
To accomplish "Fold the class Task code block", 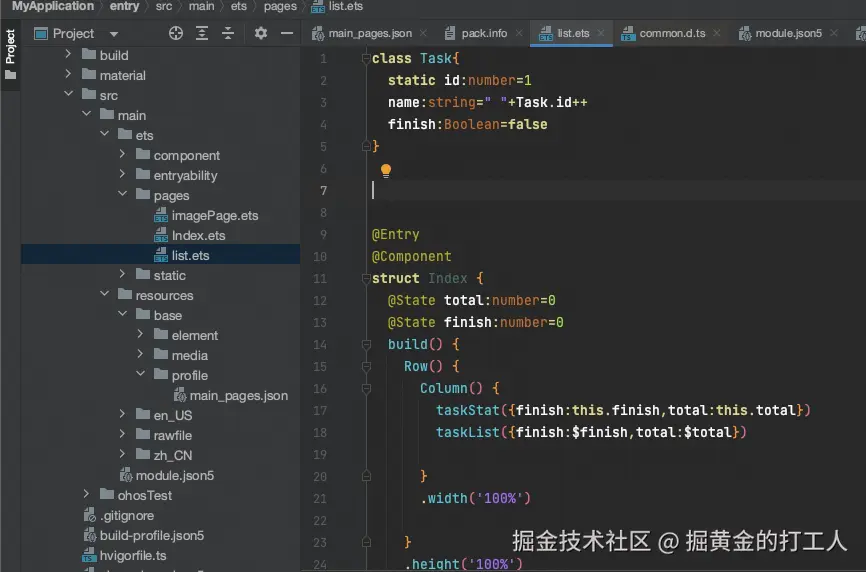I will 366,58.
